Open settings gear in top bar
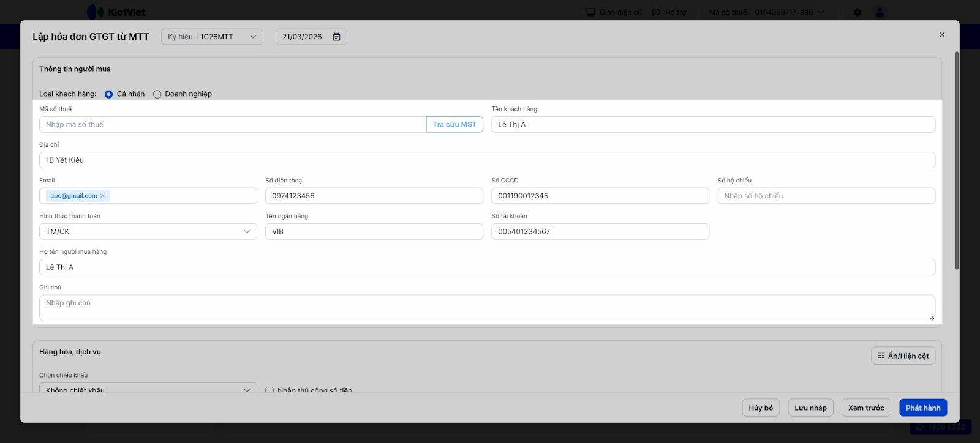The height and width of the screenshot is (443, 980). (x=858, y=12)
